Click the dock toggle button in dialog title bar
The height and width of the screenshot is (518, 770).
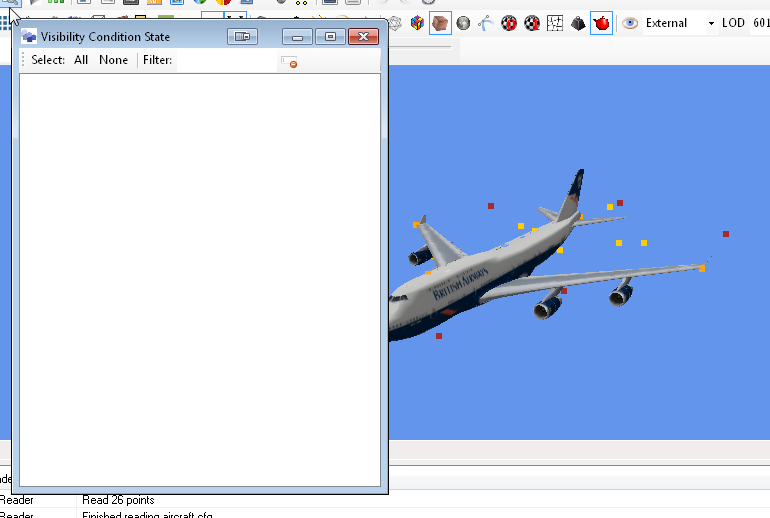(x=243, y=37)
